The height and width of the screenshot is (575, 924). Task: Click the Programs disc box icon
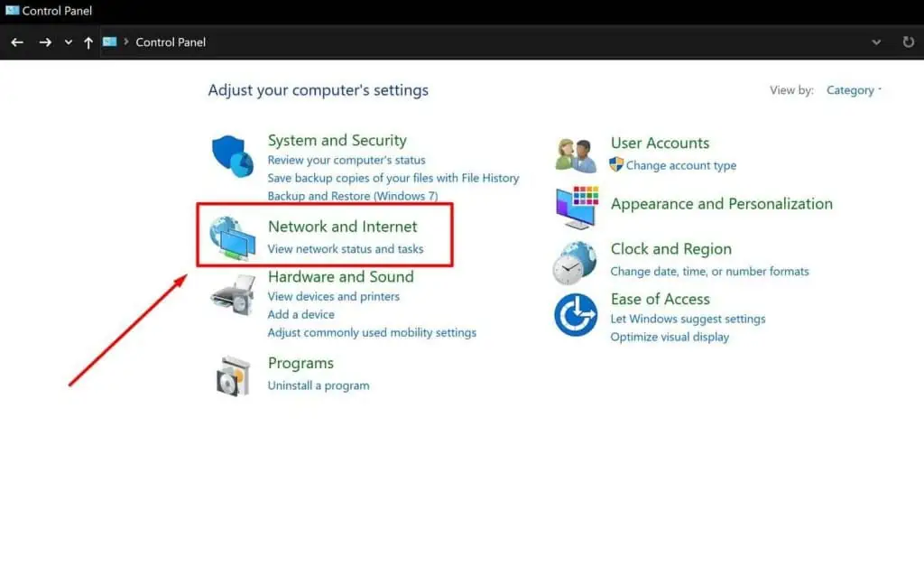tap(233, 376)
